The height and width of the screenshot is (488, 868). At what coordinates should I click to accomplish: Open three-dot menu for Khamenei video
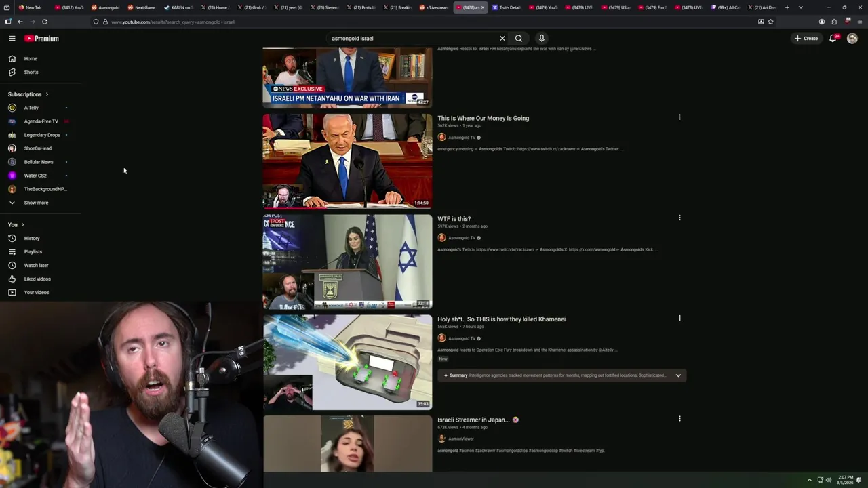(679, 319)
